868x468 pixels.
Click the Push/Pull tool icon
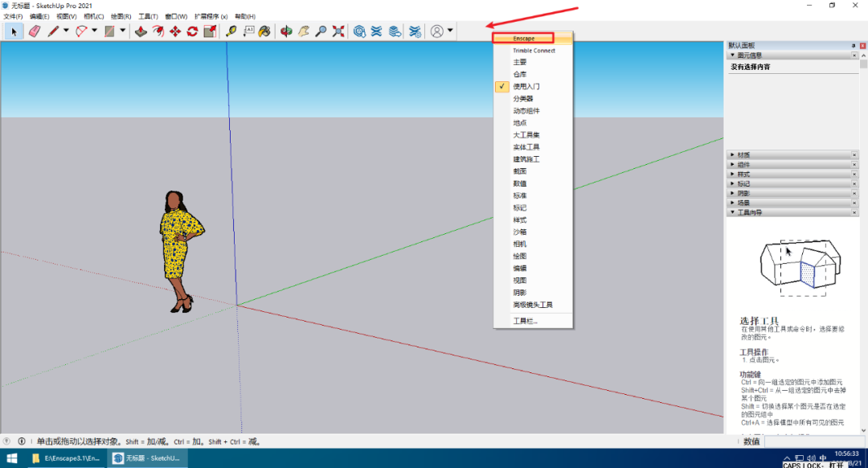point(140,31)
